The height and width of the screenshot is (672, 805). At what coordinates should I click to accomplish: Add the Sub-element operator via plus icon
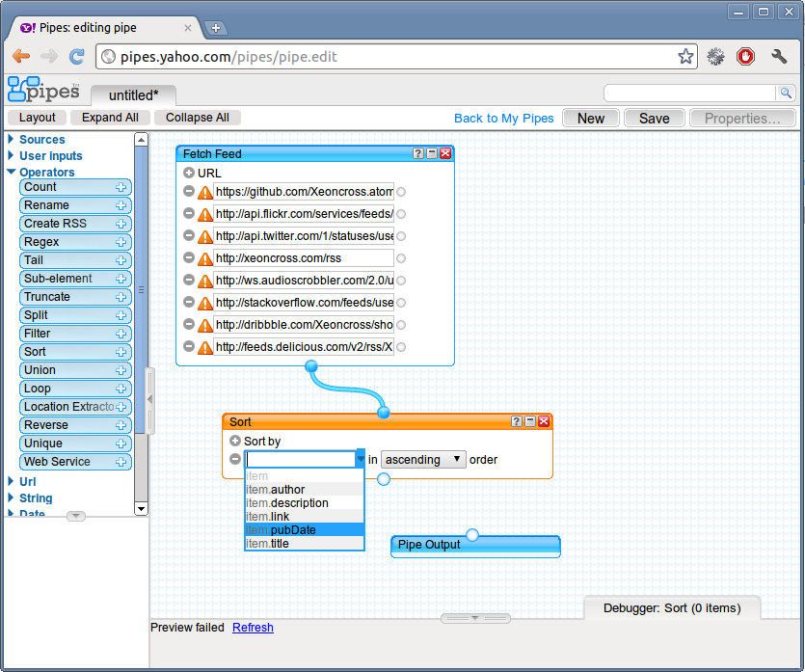click(x=121, y=279)
